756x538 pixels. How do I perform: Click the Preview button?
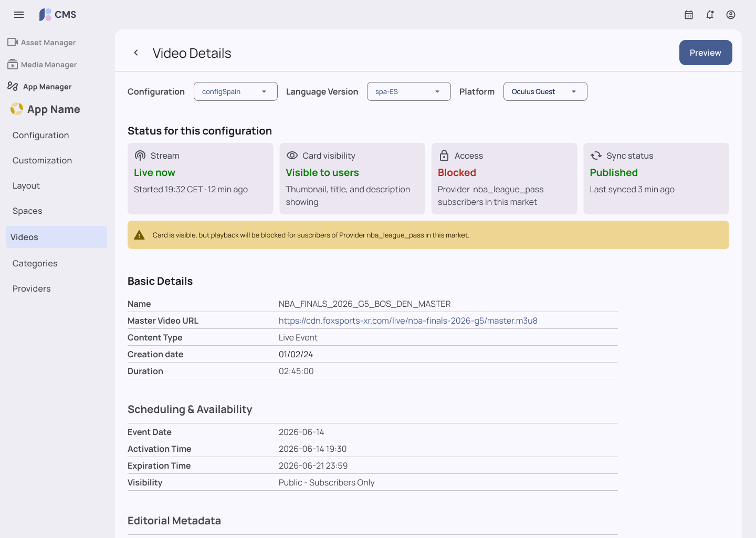coord(706,53)
